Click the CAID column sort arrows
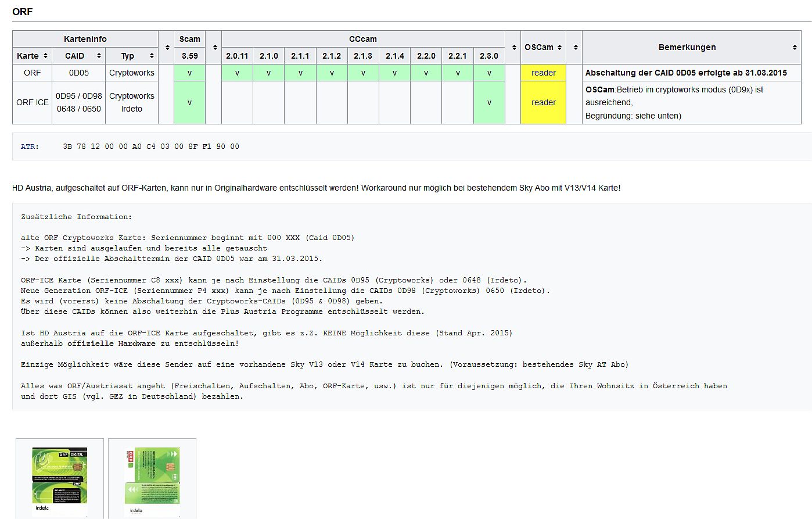 tap(99, 56)
